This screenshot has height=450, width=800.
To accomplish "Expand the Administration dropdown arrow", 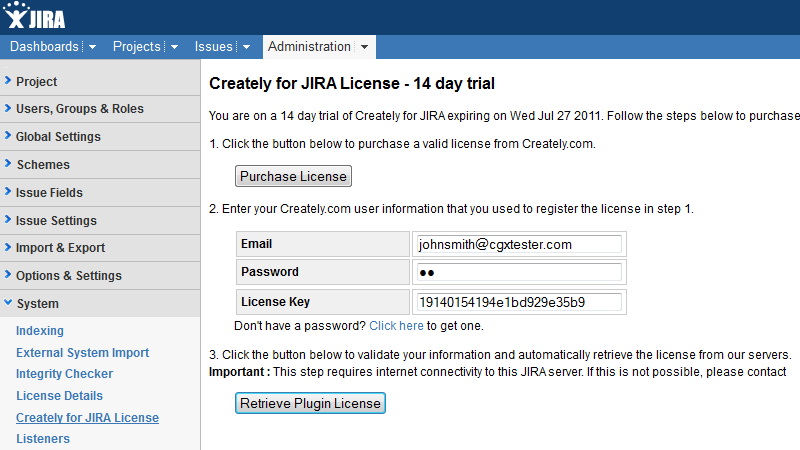I will pos(364,47).
